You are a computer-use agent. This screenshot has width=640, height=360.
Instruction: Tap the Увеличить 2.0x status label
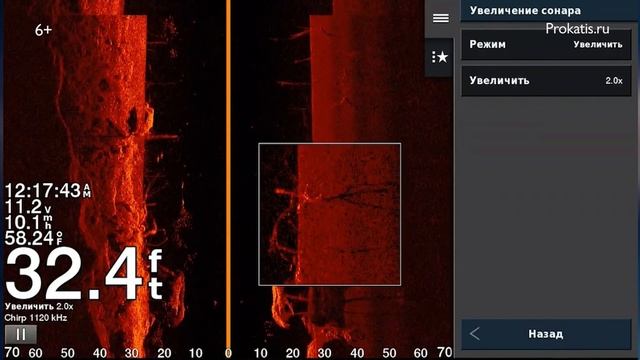tap(39, 306)
